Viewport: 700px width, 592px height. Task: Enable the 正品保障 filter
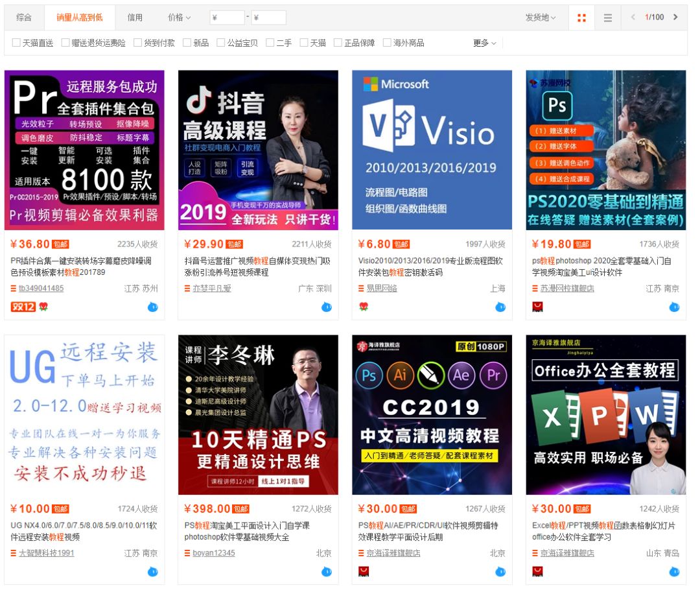tap(338, 42)
